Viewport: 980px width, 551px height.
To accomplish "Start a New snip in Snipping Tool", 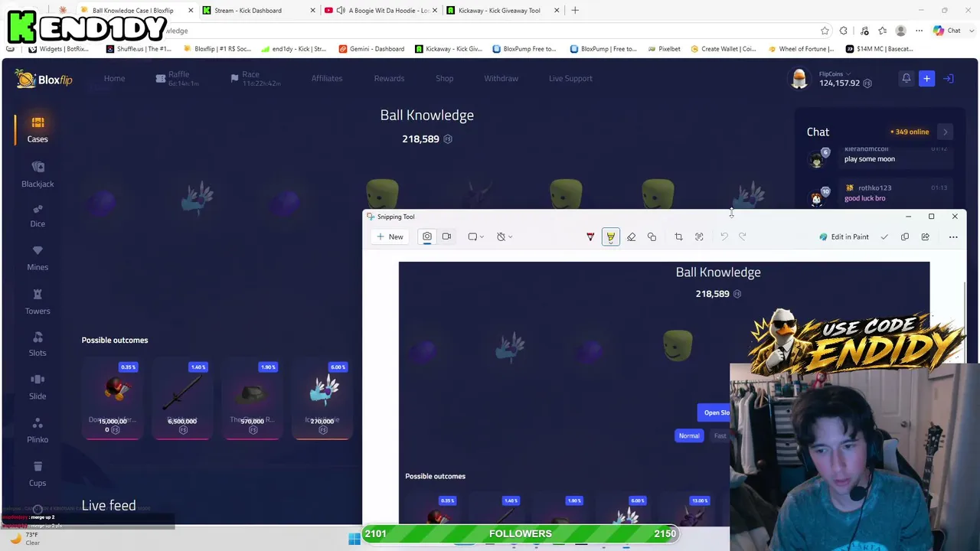I will pyautogui.click(x=390, y=236).
